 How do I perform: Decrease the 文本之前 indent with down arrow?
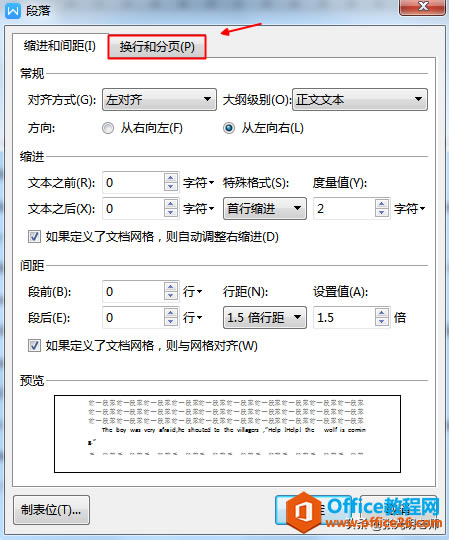(171, 187)
